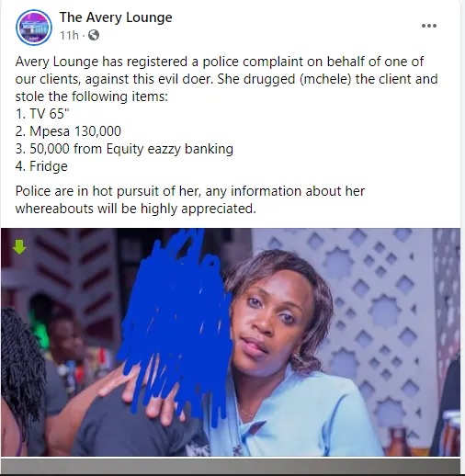This screenshot has width=465, height=476.
Task: Click the globe public audience icon
Action: coord(94,35)
